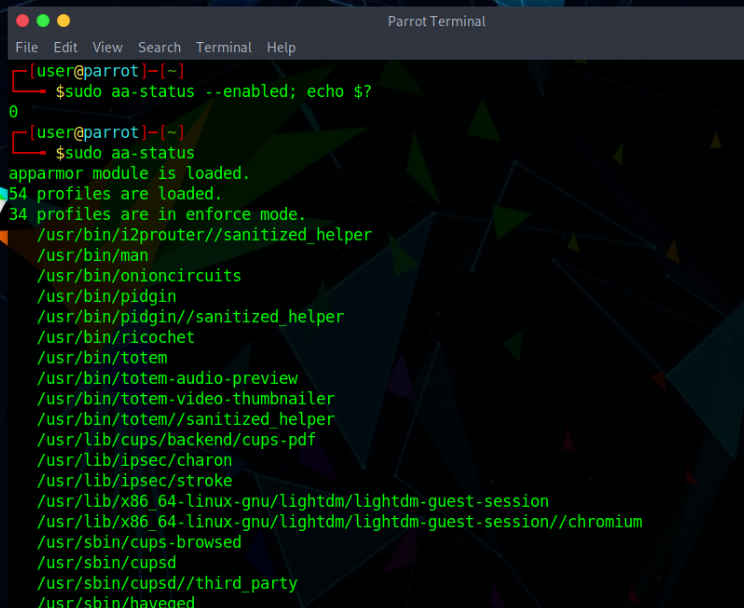Click the /usr/bin/ricochet path
This screenshot has height=608, width=744.
pos(115,337)
